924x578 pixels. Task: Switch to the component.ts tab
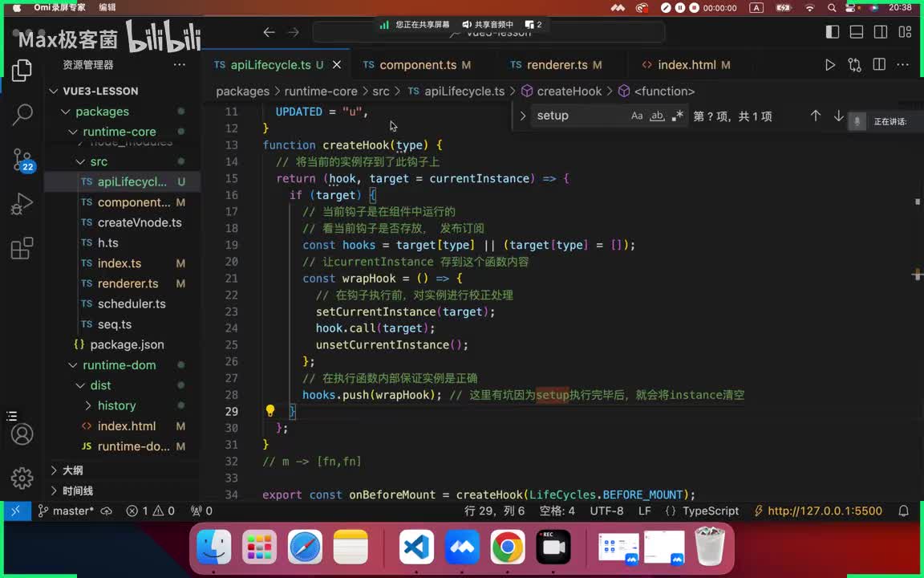tap(417, 65)
